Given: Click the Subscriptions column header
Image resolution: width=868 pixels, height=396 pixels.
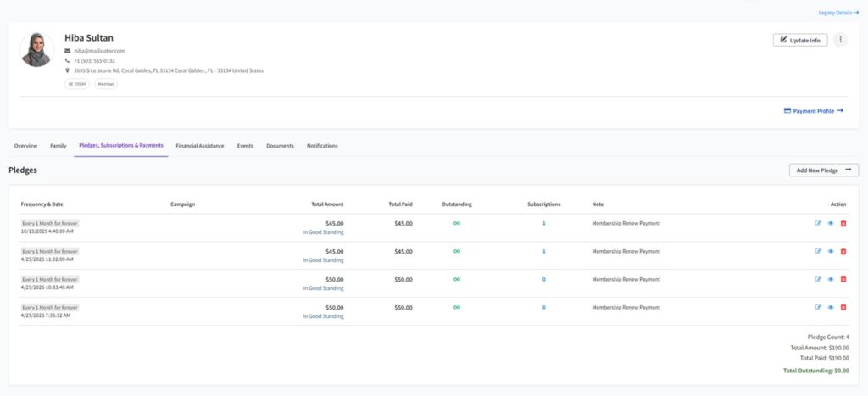Looking at the screenshot, I should [543, 204].
